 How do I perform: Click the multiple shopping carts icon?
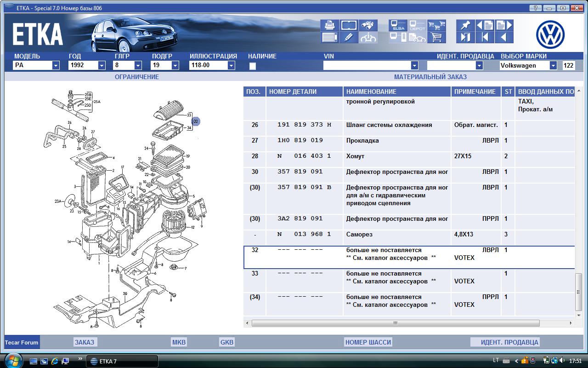pyautogui.click(x=437, y=25)
